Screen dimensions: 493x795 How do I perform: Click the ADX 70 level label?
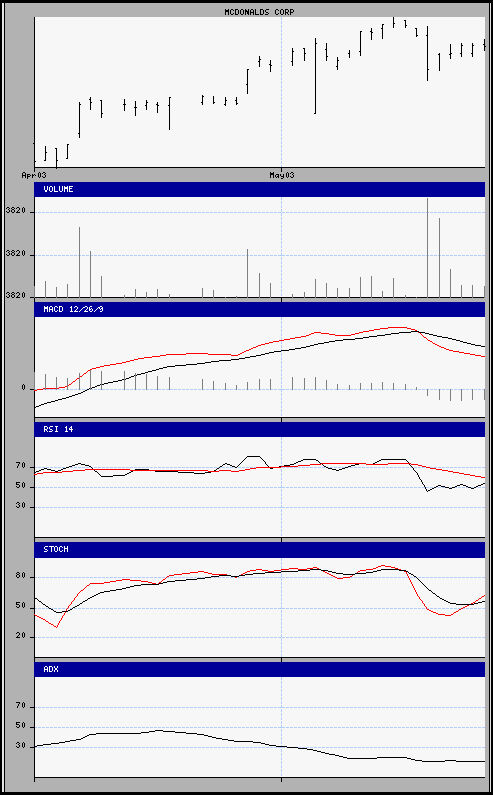20,706
